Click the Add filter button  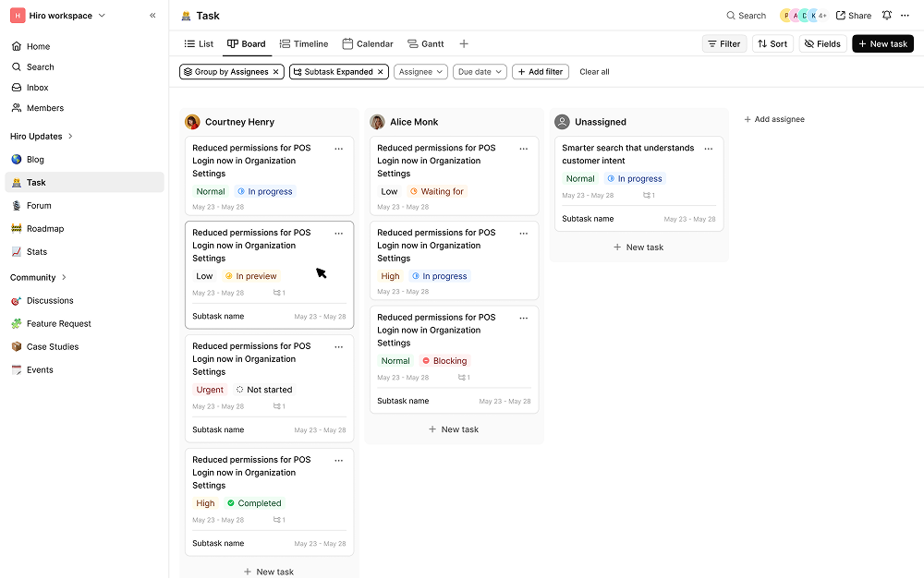tap(541, 72)
